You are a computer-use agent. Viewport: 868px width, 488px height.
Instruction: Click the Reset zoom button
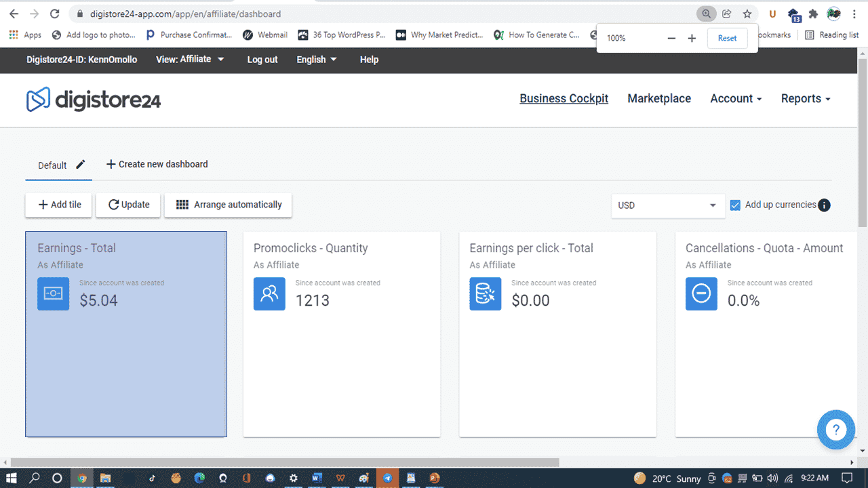coord(727,38)
